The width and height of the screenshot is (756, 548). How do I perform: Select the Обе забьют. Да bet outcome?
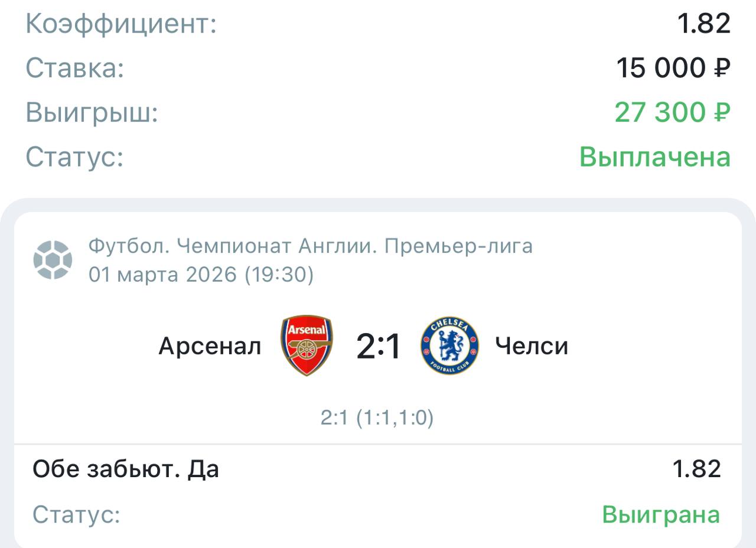click(126, 469)
